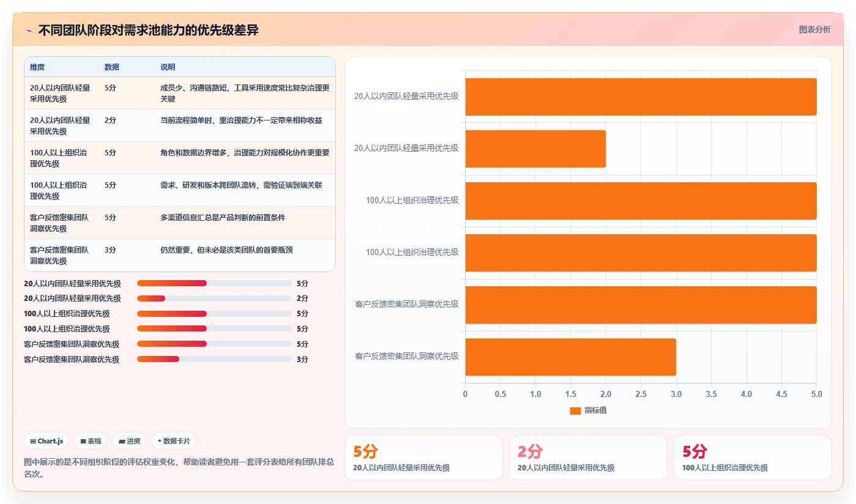Viewport: 856px width, 504px height.
Task: Select the table cell starting with 成员少、沟通链路短
Action: pyautogui.click(x=245, y=93)
